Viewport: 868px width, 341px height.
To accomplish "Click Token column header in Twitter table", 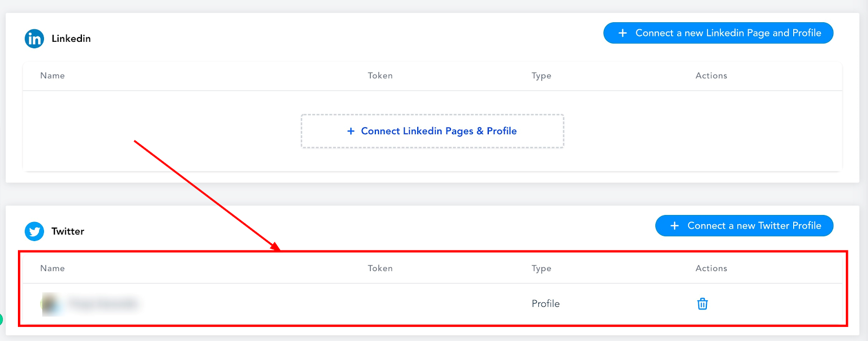I will [380, 268].
